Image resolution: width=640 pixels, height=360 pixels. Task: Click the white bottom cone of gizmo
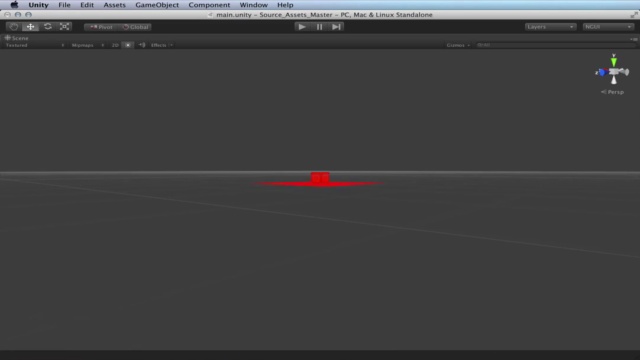[613, 80]
